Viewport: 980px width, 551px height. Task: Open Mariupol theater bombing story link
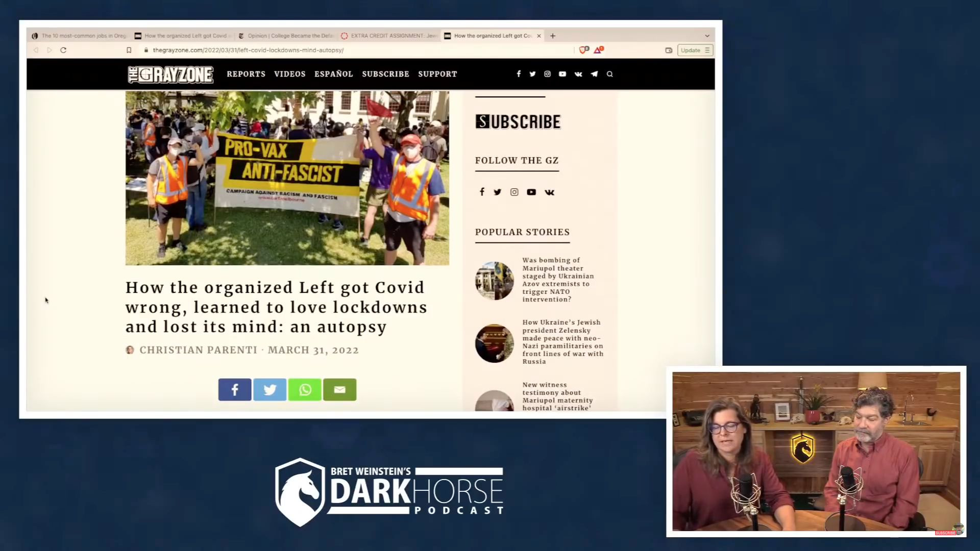click(558, 280)
